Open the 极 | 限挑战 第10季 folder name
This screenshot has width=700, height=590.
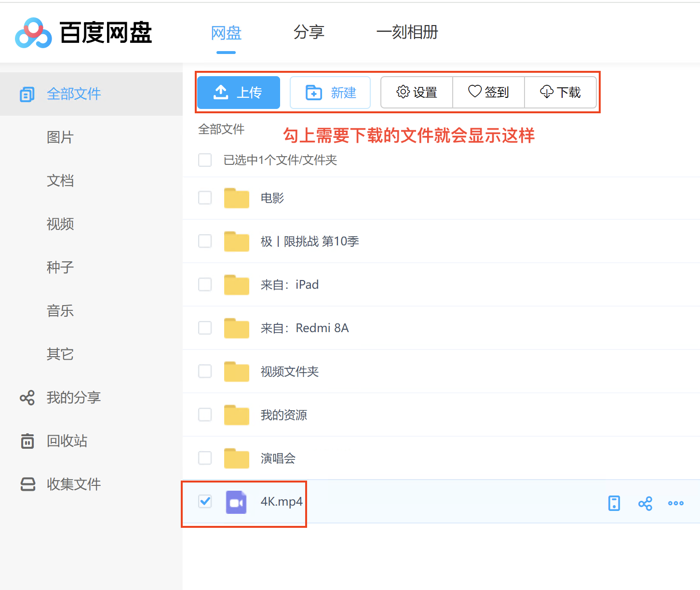pos(310,241)
